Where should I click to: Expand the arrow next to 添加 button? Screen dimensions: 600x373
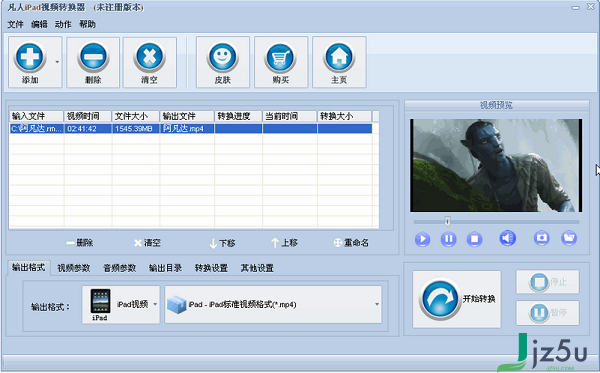coord(57,62)
